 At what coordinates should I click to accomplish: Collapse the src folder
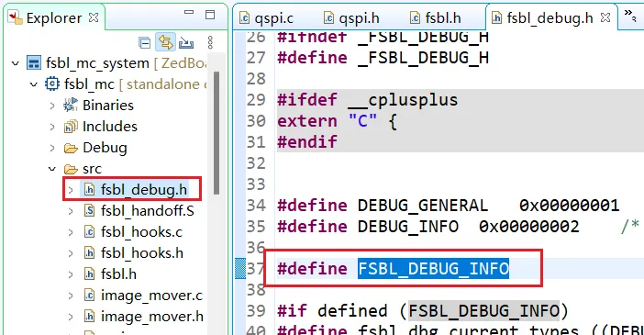[x=52, y=169]
